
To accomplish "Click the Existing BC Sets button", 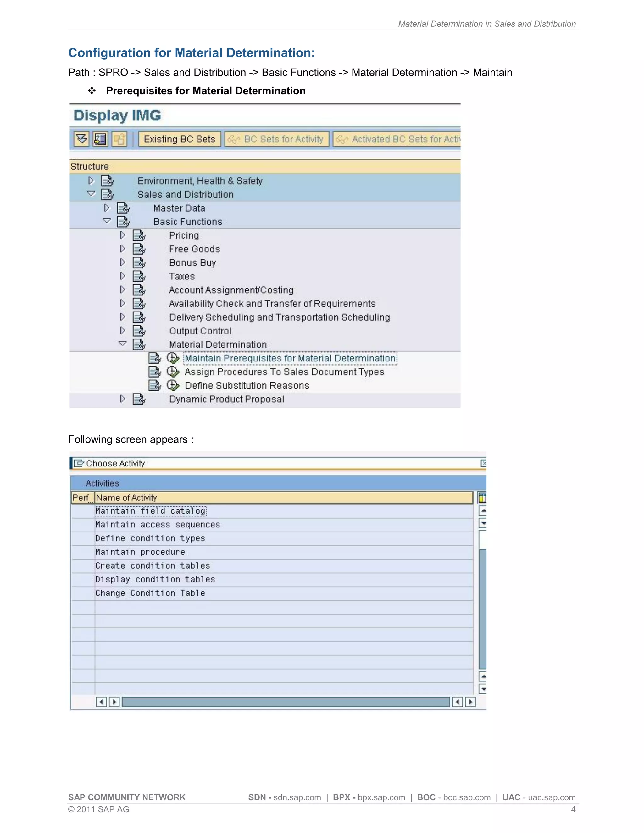I will (x=179, y=139).
